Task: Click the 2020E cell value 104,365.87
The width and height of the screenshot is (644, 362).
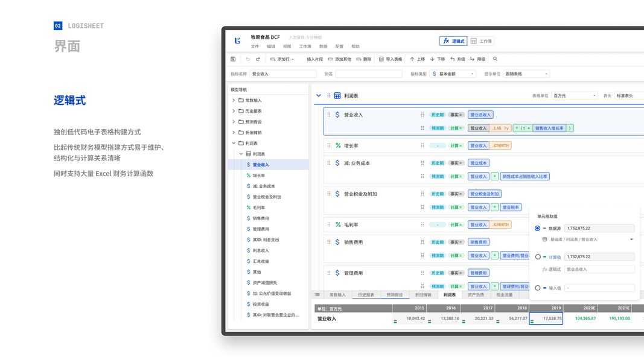Action: click(x=580, y=319)
